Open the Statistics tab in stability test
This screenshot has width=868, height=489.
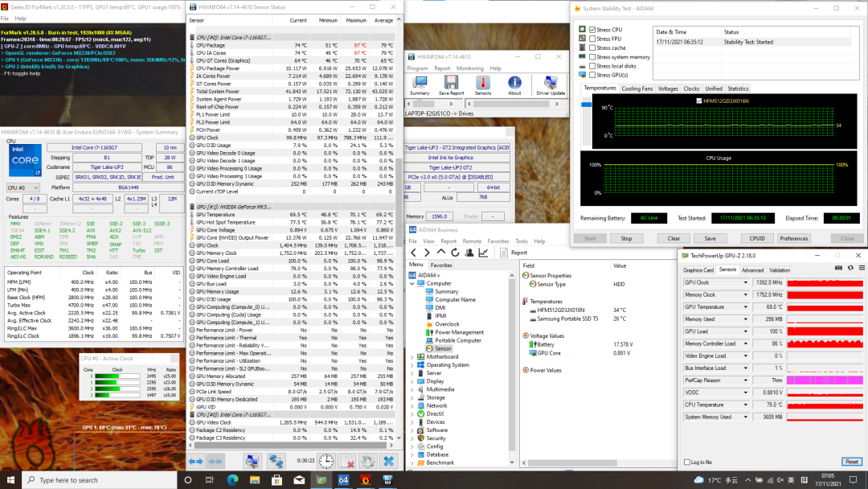click(x=738, y=88)
